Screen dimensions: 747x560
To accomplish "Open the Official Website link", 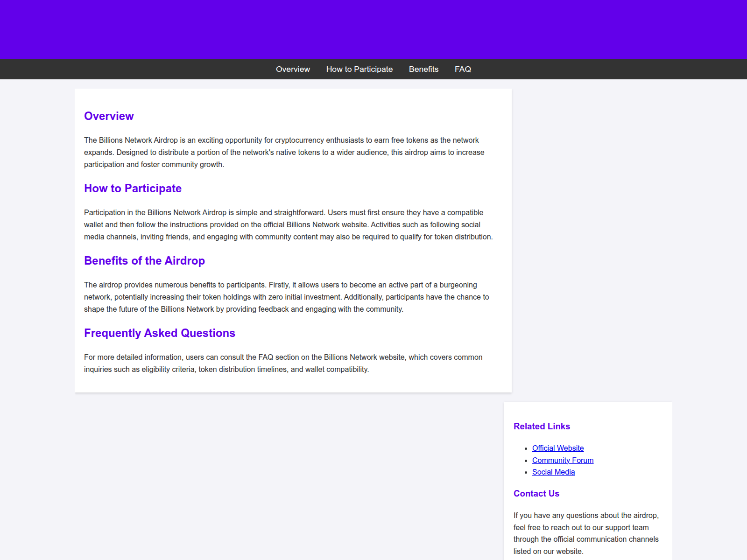I will coord(557,448).
